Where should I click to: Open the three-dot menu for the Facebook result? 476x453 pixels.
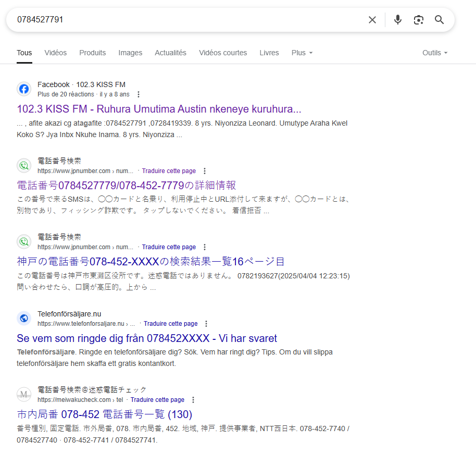coord(139,94)
